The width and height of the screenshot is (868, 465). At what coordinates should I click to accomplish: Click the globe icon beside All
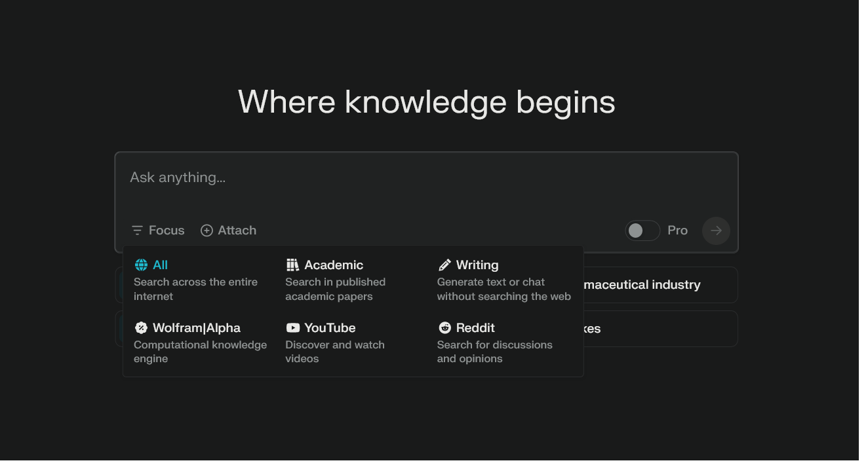click(x=141, y=265)
